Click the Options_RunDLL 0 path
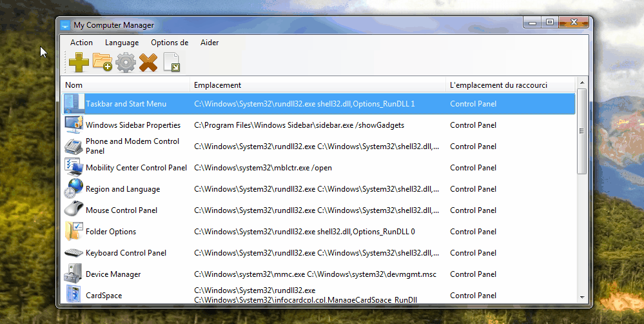This screenshot has width=644, height=324. [x=304, y=232]
